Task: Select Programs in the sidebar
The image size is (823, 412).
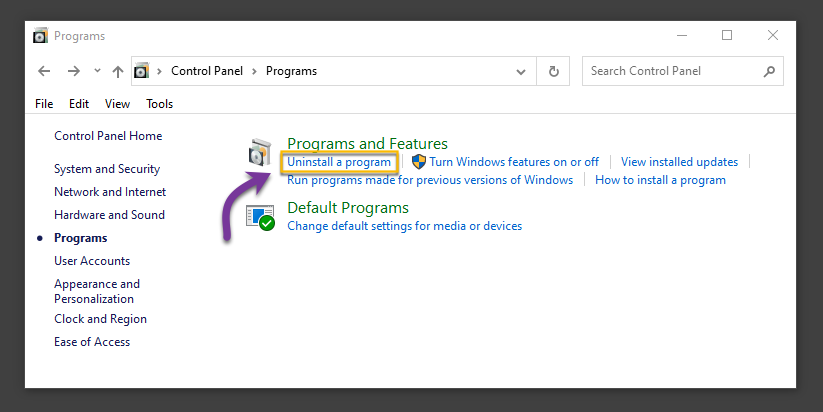Action: tap(80, 238)
